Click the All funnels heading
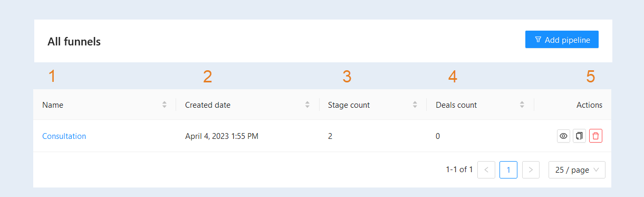The width and height of the screenshot is (644, 197). coord(74,41)
